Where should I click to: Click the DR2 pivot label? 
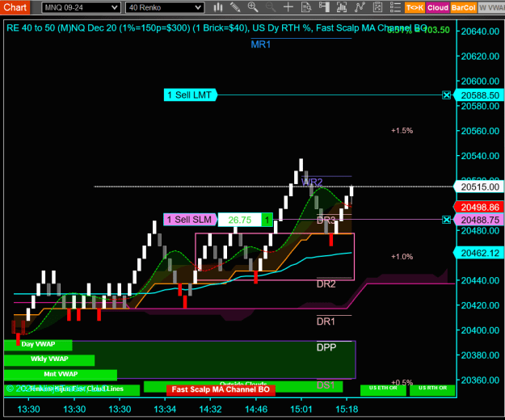326,283
